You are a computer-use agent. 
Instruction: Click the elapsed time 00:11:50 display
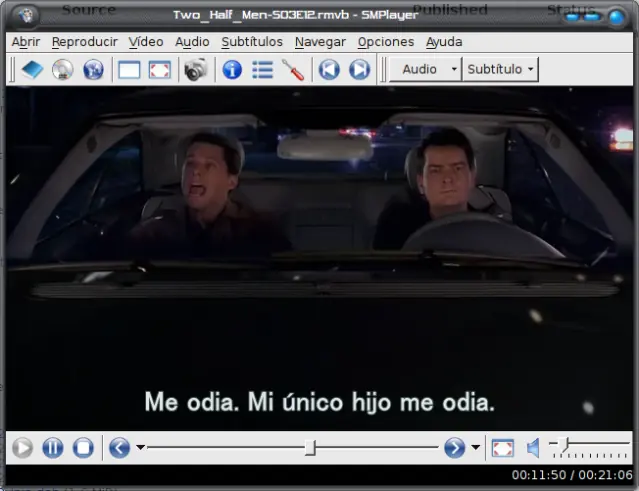click(x=539, y=475)
